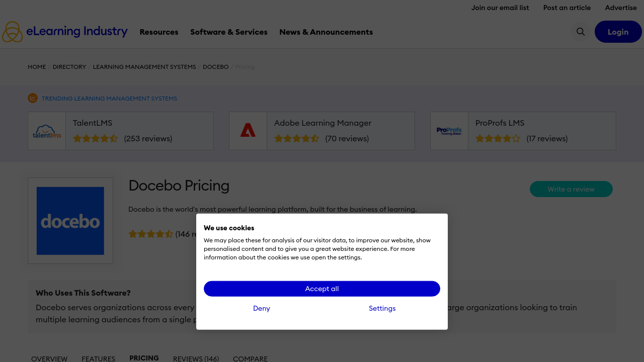This screenshot has height=362, width=644.
Task: Accept all cookies
Action: [322, 289]
